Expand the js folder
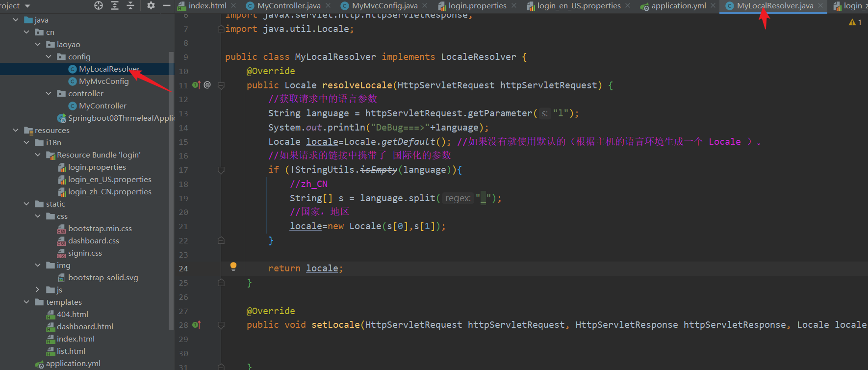The height and width of the screenshot is (370, 868). [38, 290]
